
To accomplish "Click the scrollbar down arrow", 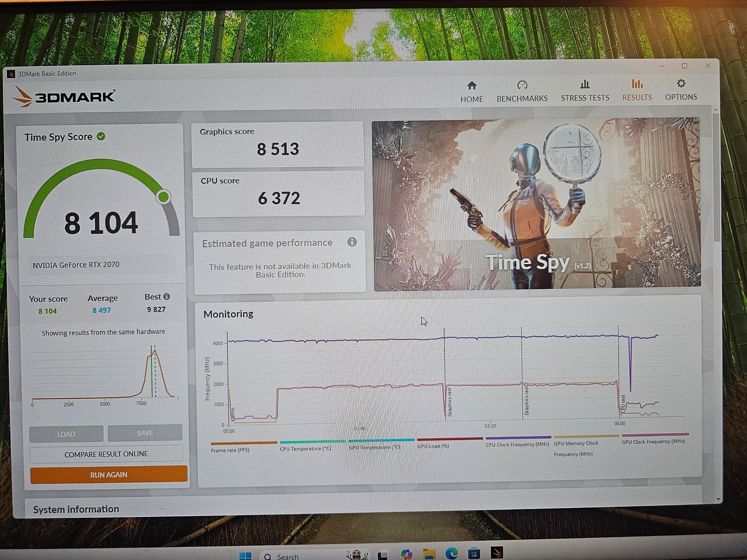I will tap(718, 499).
